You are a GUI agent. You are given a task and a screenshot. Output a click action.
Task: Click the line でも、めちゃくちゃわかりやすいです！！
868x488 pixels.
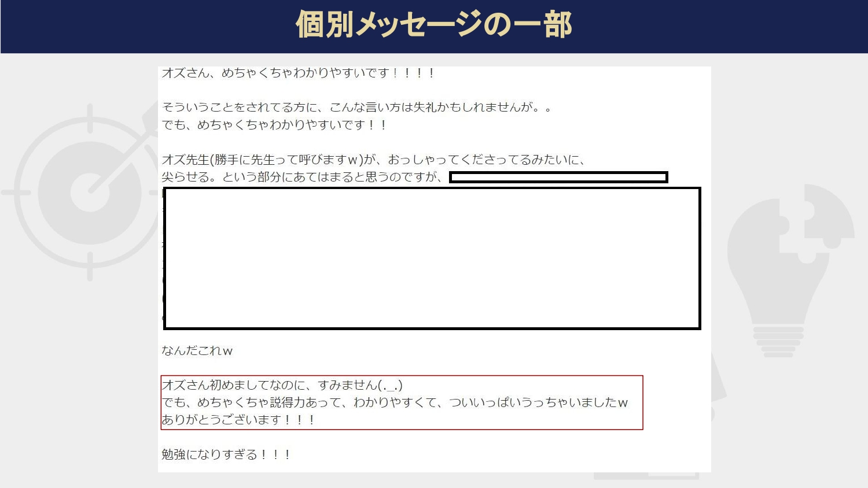click(x=274, y=125)
